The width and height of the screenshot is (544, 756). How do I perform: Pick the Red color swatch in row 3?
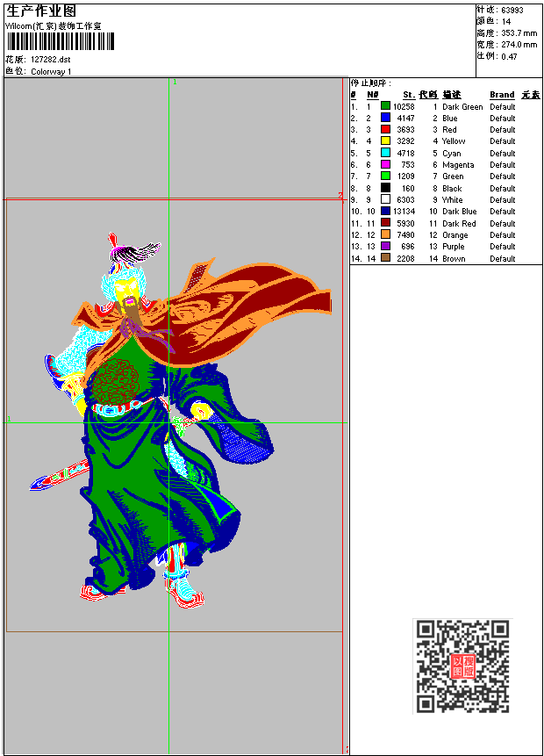(x=385, y=129)
